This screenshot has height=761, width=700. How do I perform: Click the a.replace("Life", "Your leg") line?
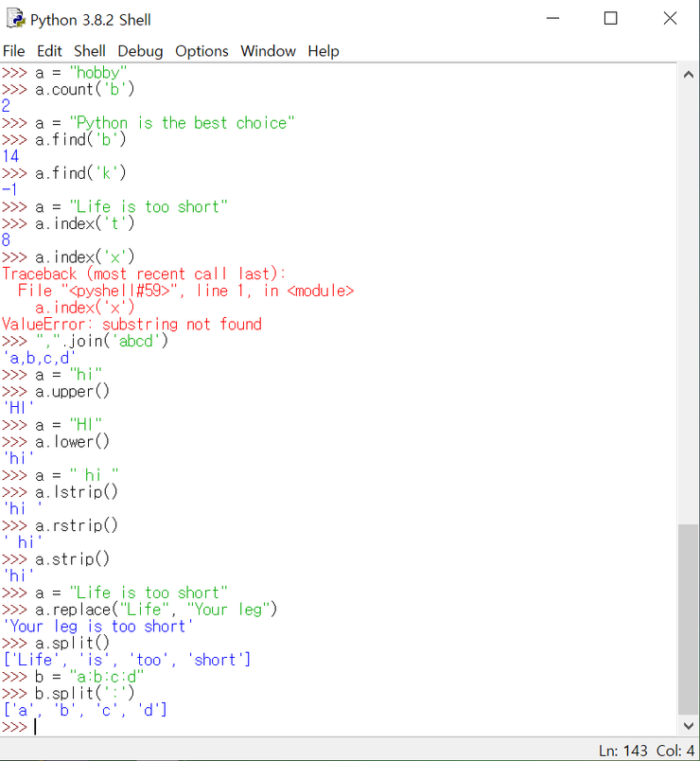[140, 610]
